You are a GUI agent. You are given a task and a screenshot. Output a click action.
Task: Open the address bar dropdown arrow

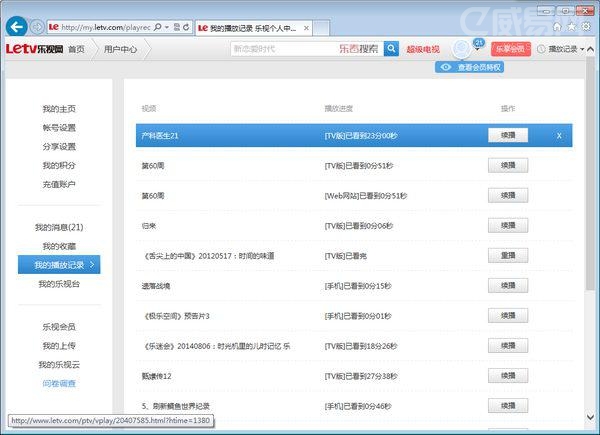click(x=164, y=26)
